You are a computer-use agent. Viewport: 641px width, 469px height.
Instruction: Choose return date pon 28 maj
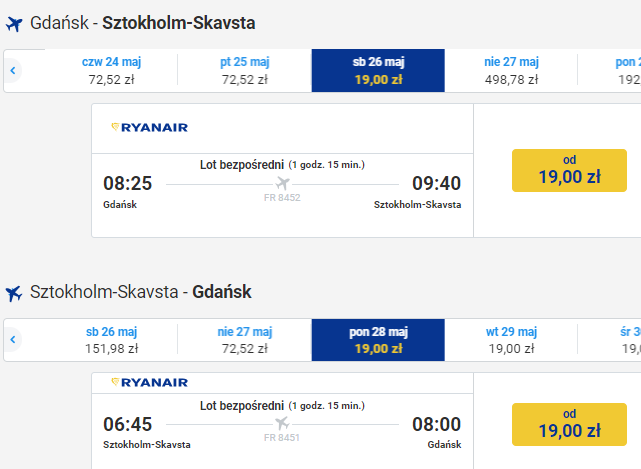point(378,340)
